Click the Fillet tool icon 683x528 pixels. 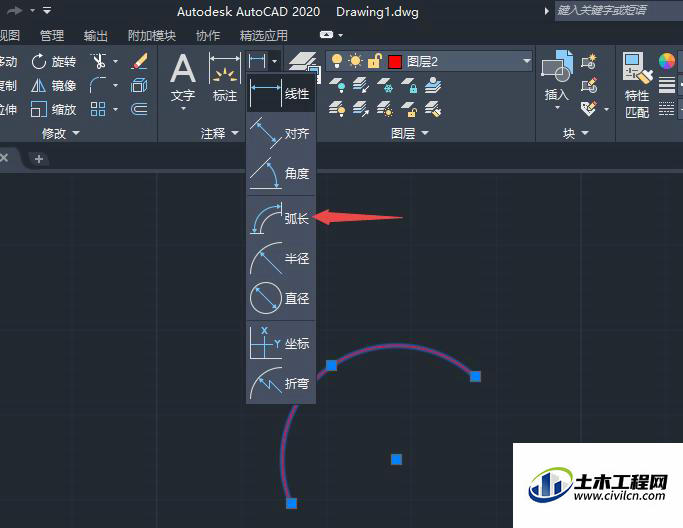(x=98, y=85)
